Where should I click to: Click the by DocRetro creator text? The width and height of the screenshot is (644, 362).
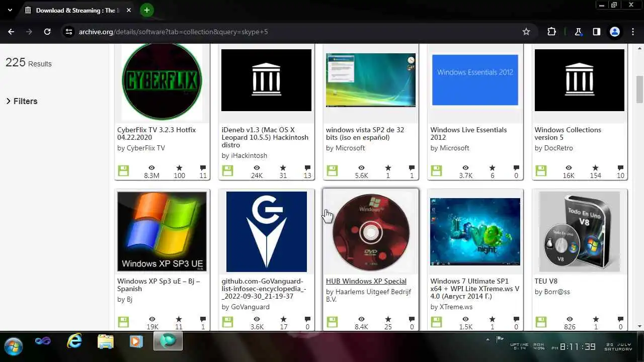(x=554, y=148)
